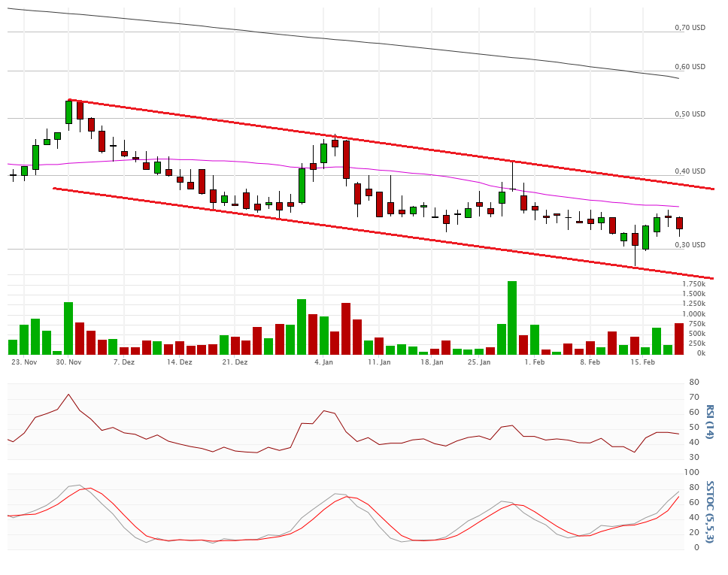Select the 25. Jan date label
This screenshot has height=575, width=728.
pyautogui.click(x=479, y=362)
